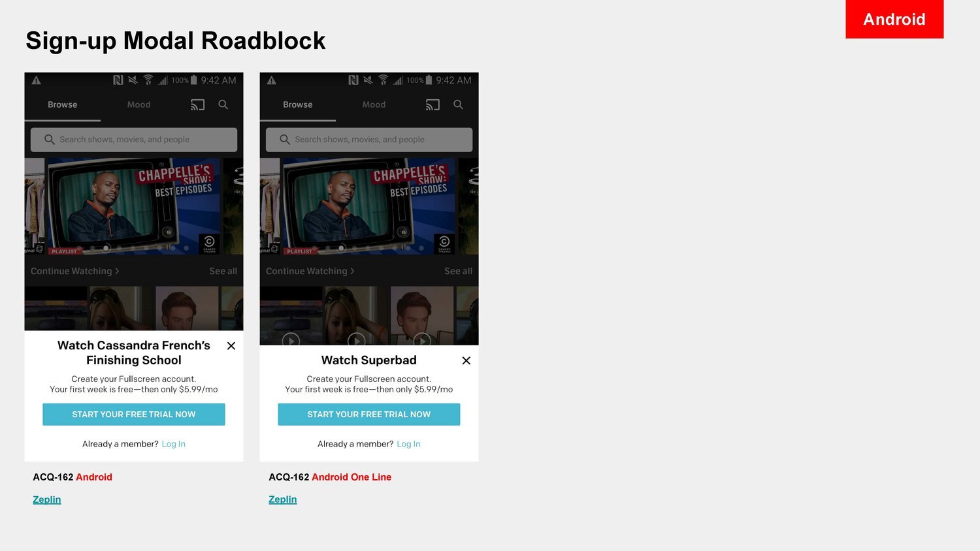
Task: Switch to Mood tab in left phone
Action: [x=139, y=104]
